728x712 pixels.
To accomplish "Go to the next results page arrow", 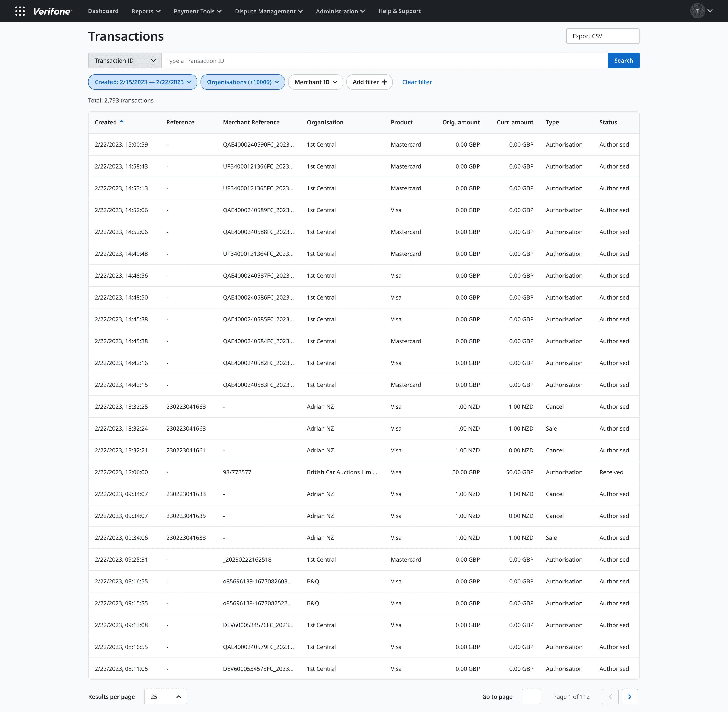I will point(630,697).
